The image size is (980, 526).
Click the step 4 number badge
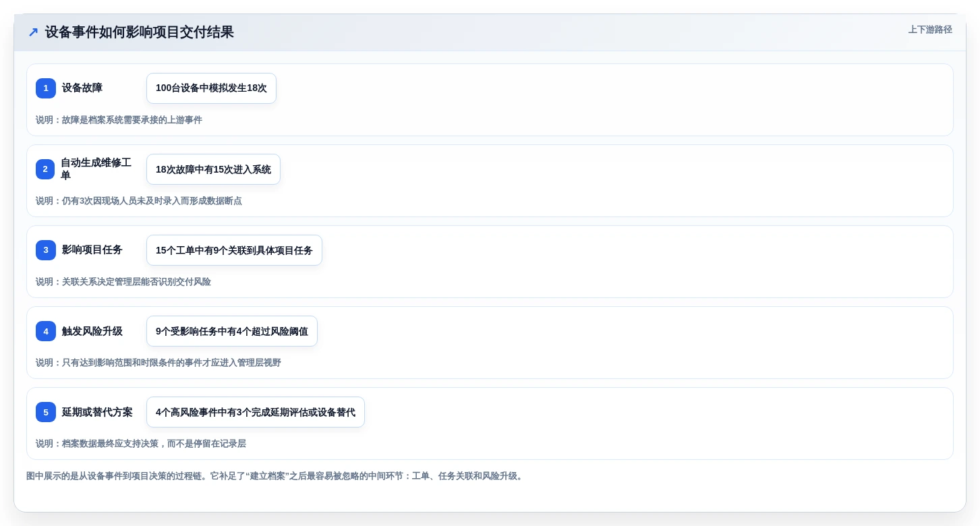46,331
